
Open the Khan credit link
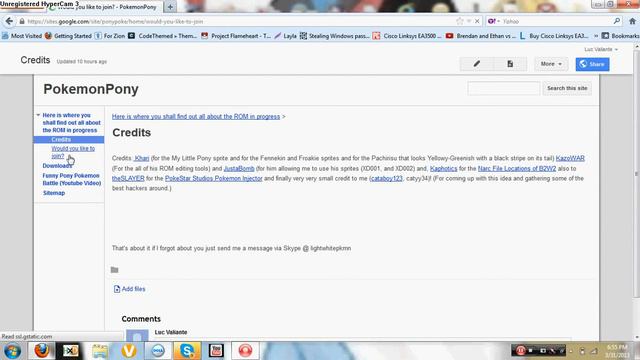pyautogui.click(x=141, y=158)
